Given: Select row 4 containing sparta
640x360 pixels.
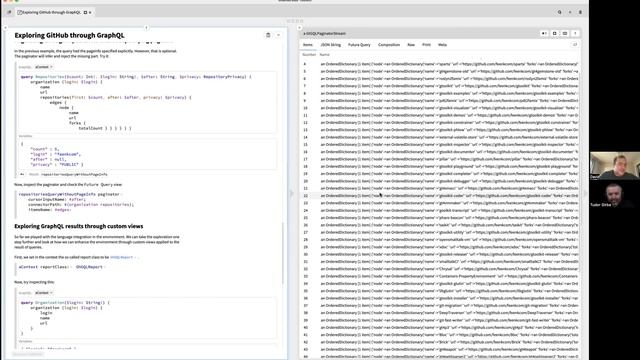Looking at the screenshot, I should point(440,64).
